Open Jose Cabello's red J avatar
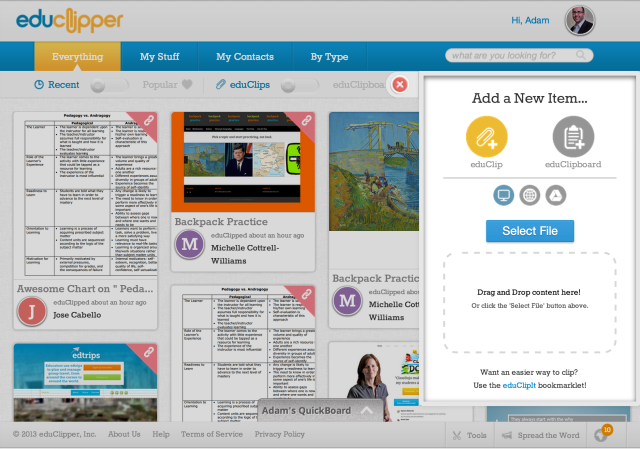This screenshot has height=449, width=640. pyautogui.click(x=31, y=311)
